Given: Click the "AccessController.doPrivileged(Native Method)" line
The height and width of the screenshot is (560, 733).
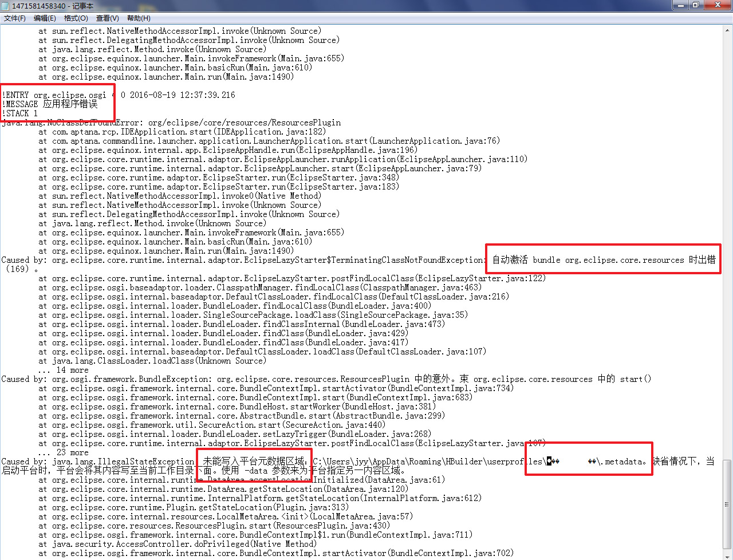Looking at the screenshot, I should tap(178, 544).
